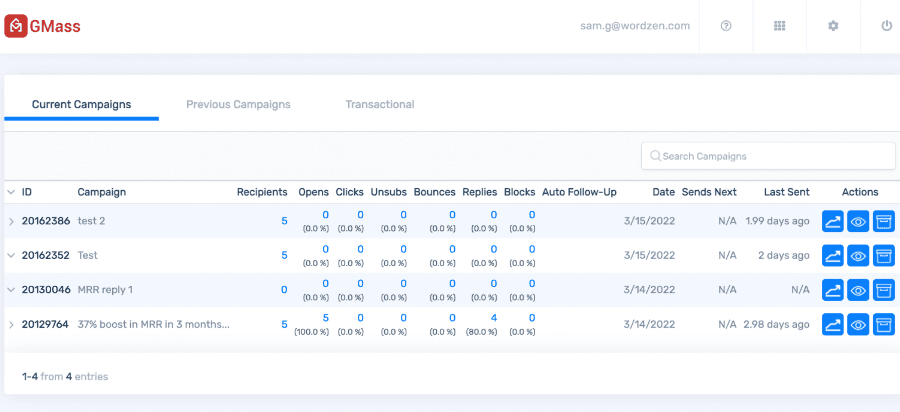Open the apps grid icon

779,26
